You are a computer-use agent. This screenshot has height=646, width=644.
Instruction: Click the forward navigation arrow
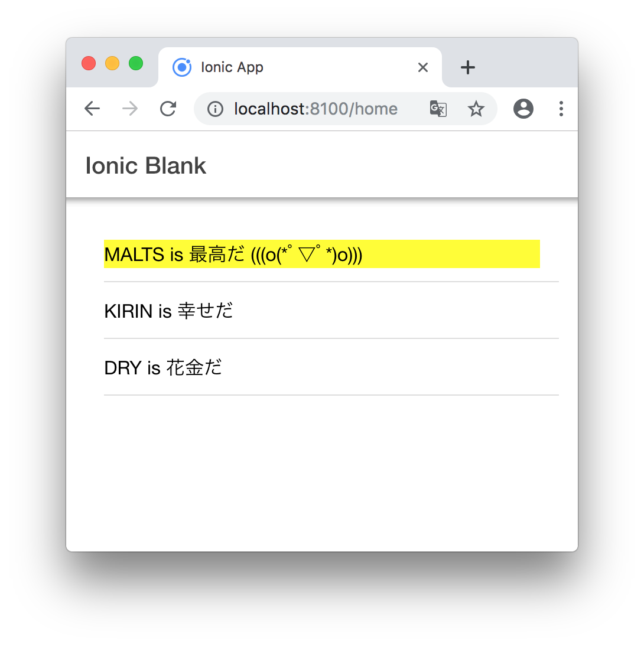(x=129, y=109)
